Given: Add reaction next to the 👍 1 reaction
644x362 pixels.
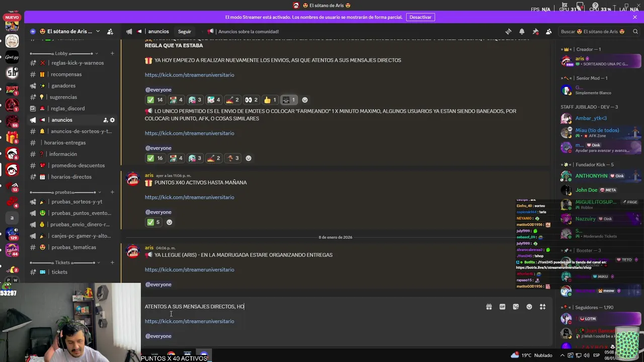Looking at the screenshot, I should coord(305,100).
